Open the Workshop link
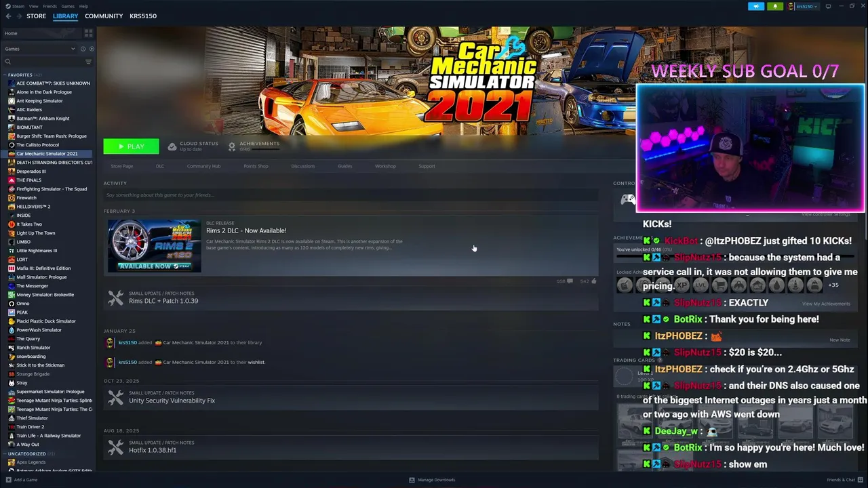This screenshot has height=488, width=868. pos(385,166)
